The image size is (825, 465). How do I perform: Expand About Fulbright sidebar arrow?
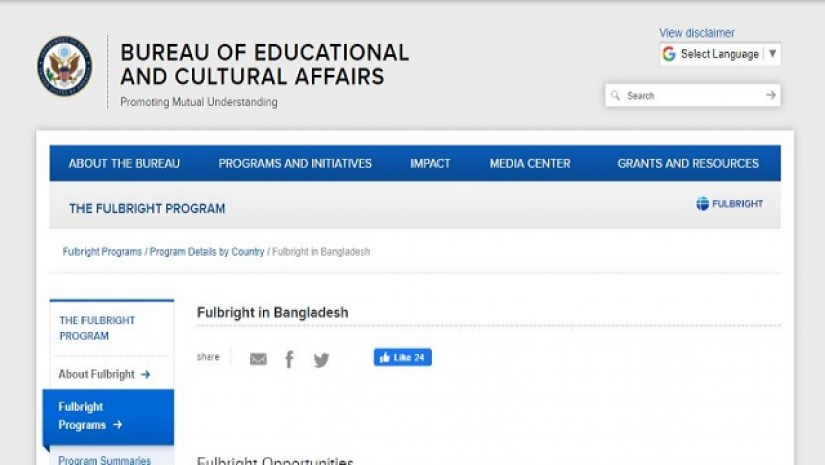146,375
